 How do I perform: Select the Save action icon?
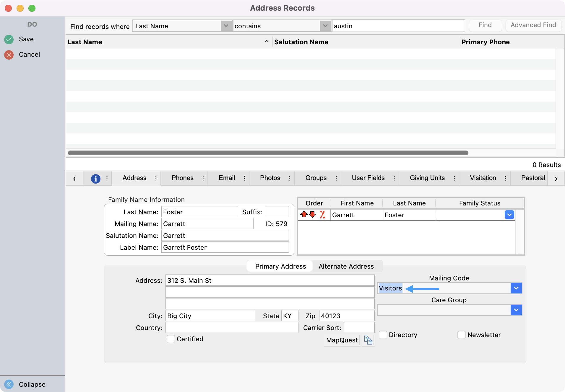coord(9,39)
